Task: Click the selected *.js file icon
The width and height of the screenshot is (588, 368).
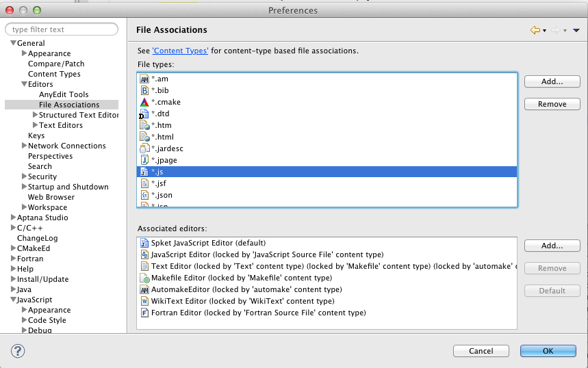Action: (x=144, y=172)
